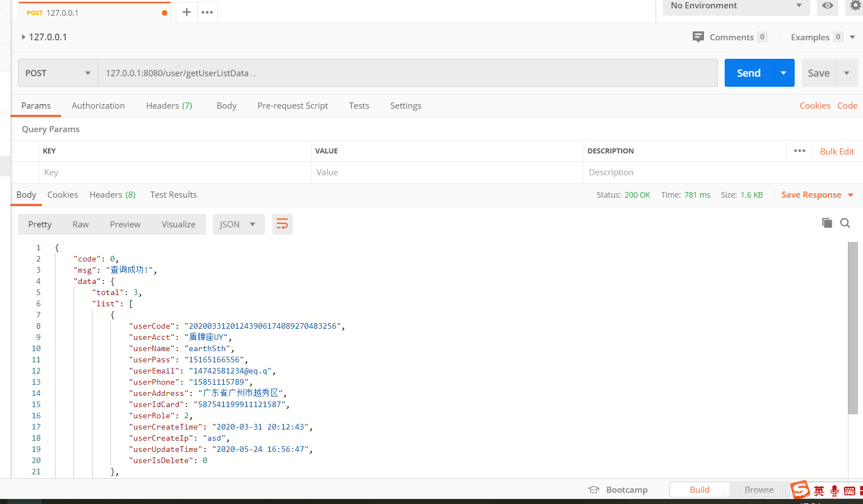Click the Comments speech bubble icon
The height and width of the screenshot is (504, 863).
coord(698,37)
